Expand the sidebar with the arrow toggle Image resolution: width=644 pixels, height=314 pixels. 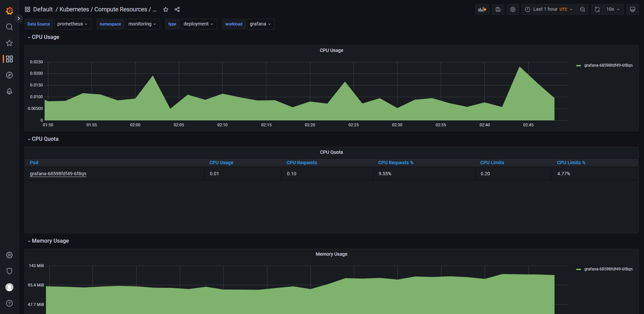tap(18, 18)
